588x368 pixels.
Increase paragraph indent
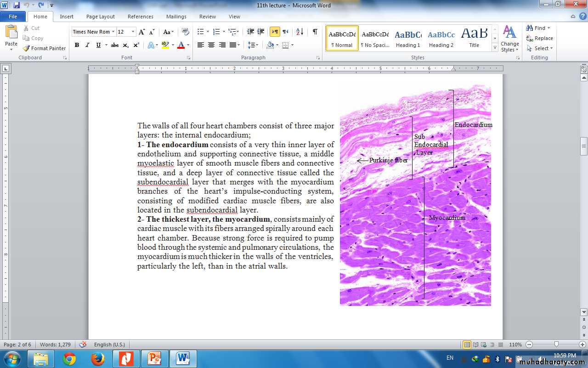pos(261,32)
